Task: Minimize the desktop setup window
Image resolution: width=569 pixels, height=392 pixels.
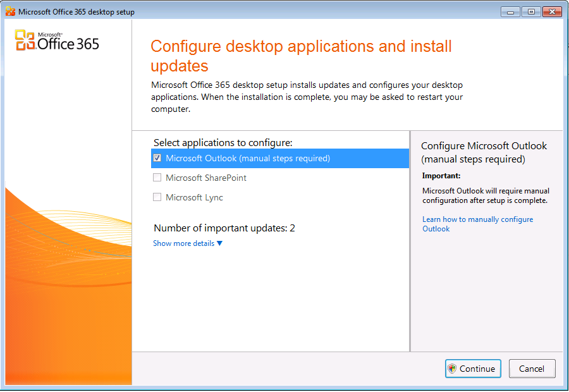Action: coord(510,11)
